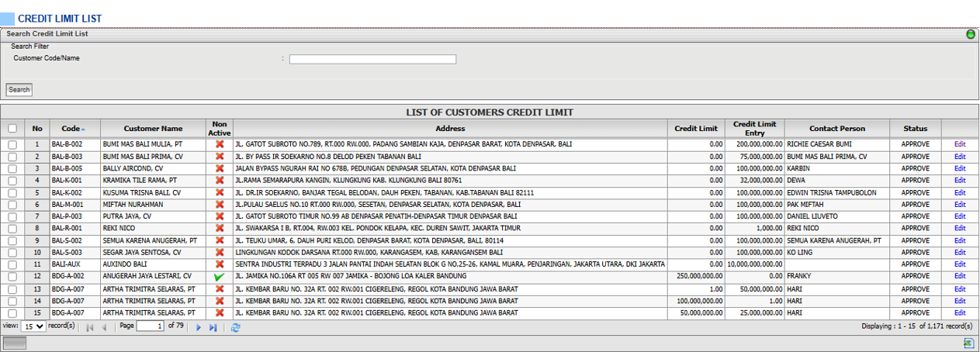The image size is (980, 352).
Task: Check the box for row 11 BALI-AUX
Action: point(12,264)
